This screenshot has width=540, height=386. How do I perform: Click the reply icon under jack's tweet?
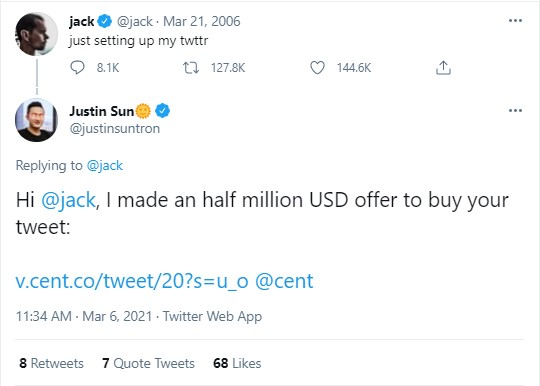coord(77,67)
